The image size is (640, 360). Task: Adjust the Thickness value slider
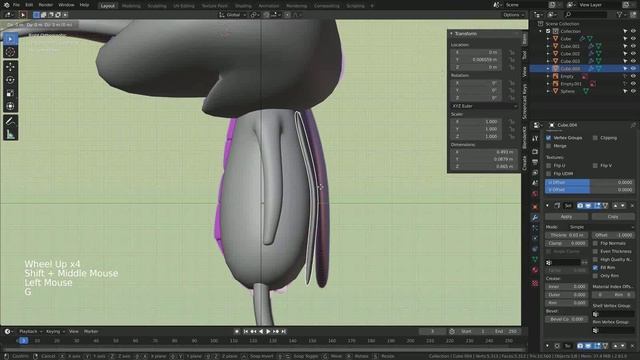click(567, 235)
